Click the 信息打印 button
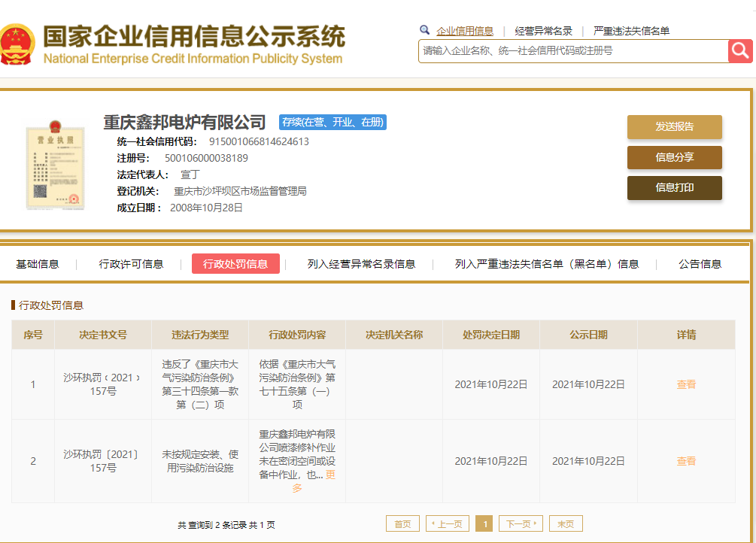756x543 pixels. click(675, 187)
